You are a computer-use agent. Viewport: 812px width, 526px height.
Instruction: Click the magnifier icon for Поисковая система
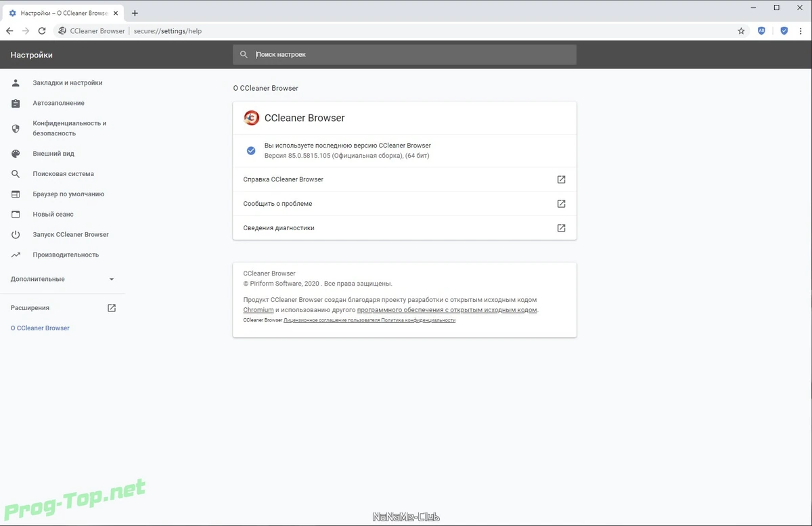click(16, 174)
